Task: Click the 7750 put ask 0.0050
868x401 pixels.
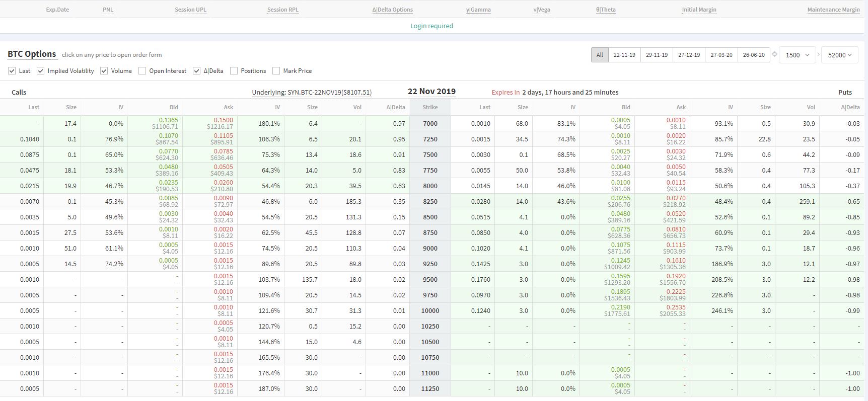Action: [x=676, y=167]
